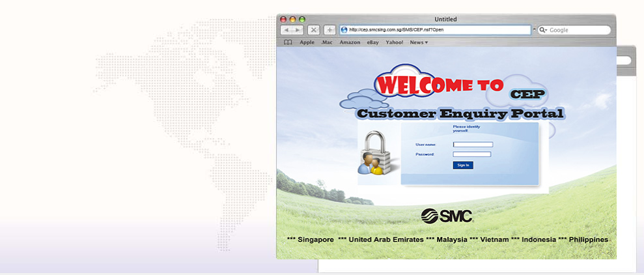Click the 'Philippines' country text

[x=589, y=240]
